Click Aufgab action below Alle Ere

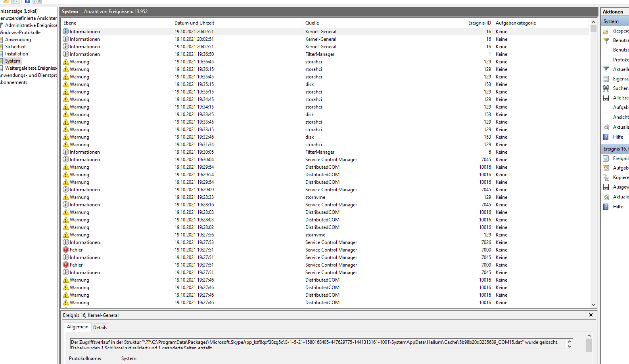[x=621, y=107]
